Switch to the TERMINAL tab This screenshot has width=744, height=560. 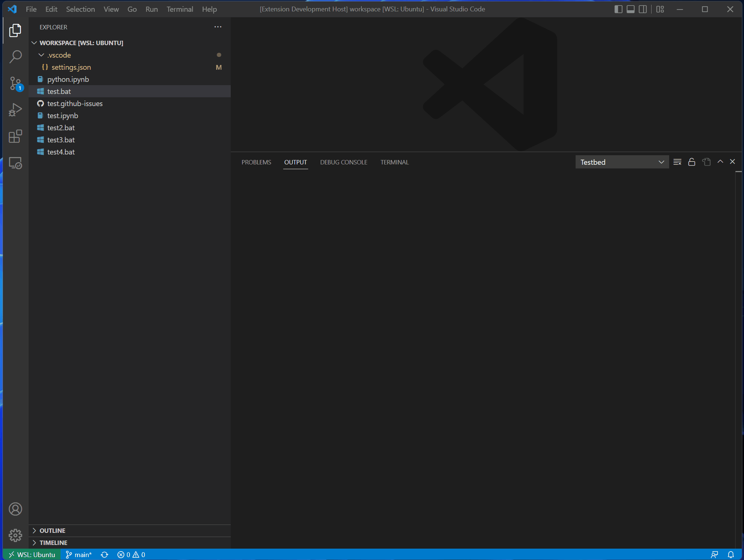(x=394, y=162)
